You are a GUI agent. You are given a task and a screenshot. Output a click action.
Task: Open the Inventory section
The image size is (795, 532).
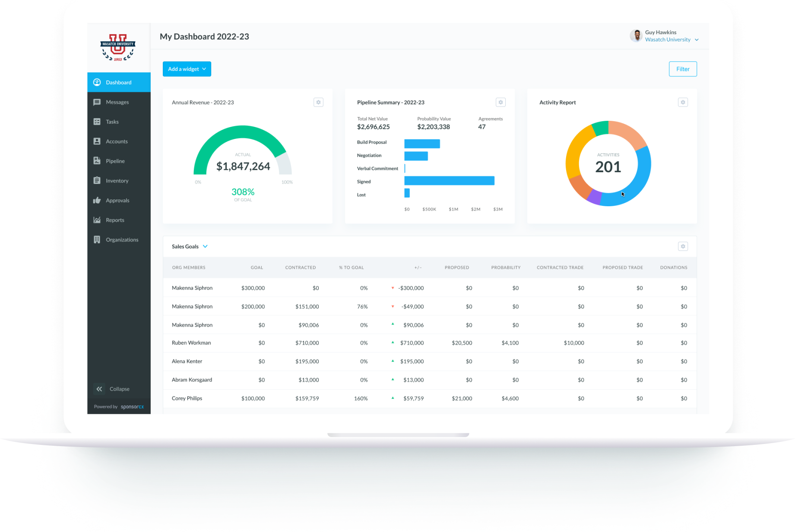[x=98, y=180]
